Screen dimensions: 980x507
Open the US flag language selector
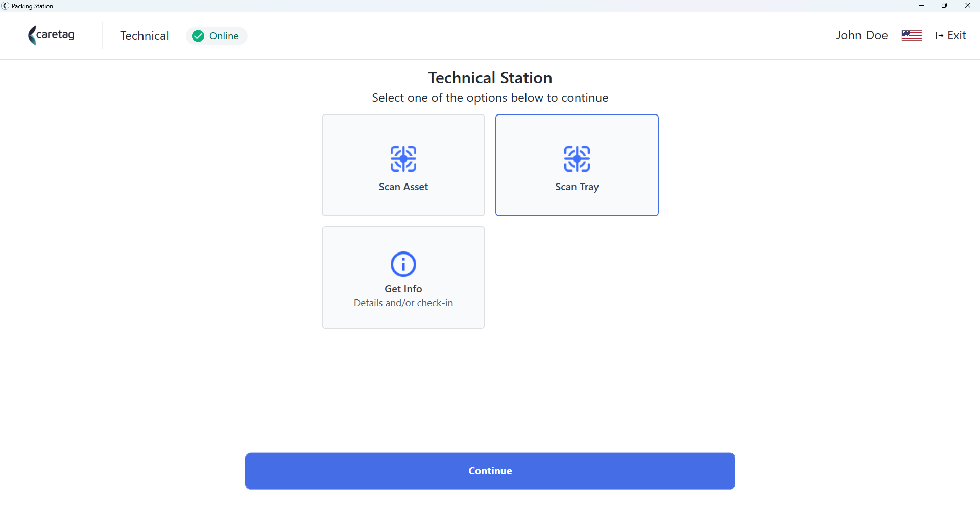912,35
